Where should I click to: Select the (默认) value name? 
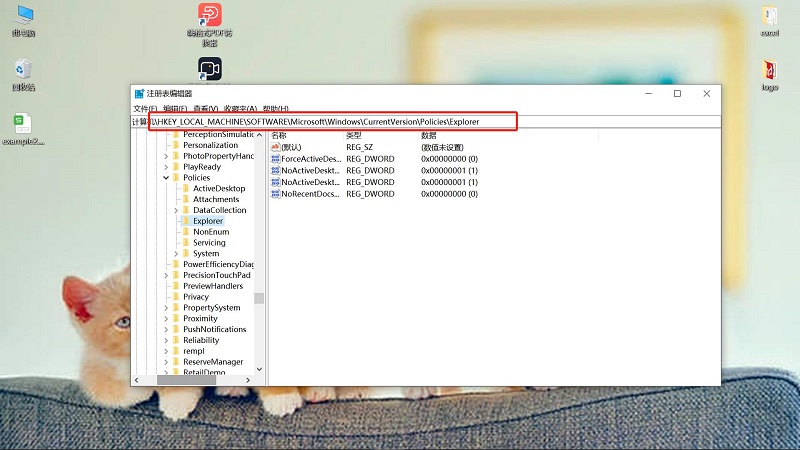coord(291,147)
